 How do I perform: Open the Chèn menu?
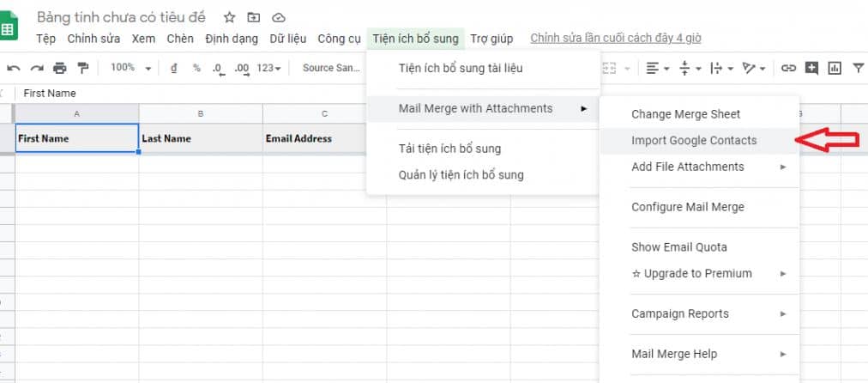[x=180, y=39]
